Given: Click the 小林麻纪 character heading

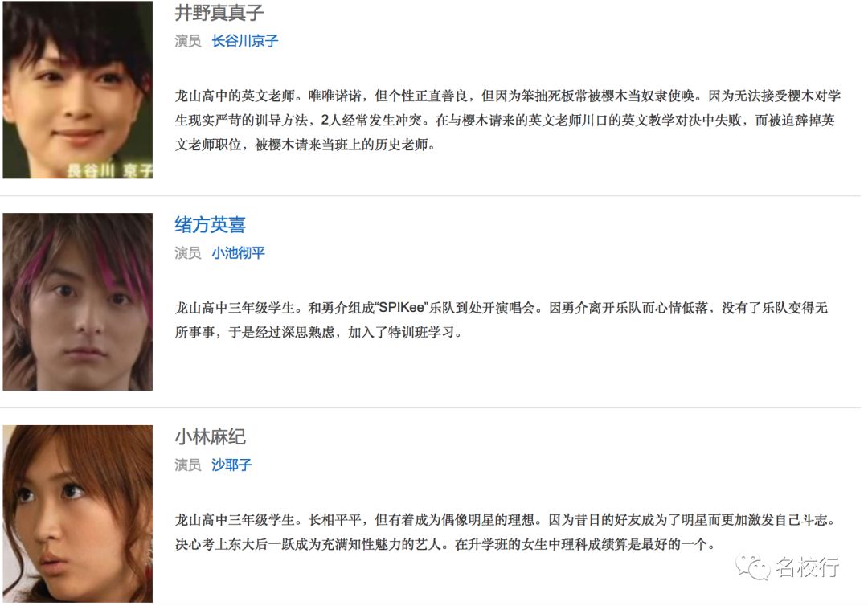Looking at the screenshot, I should (x=210, y=436).
